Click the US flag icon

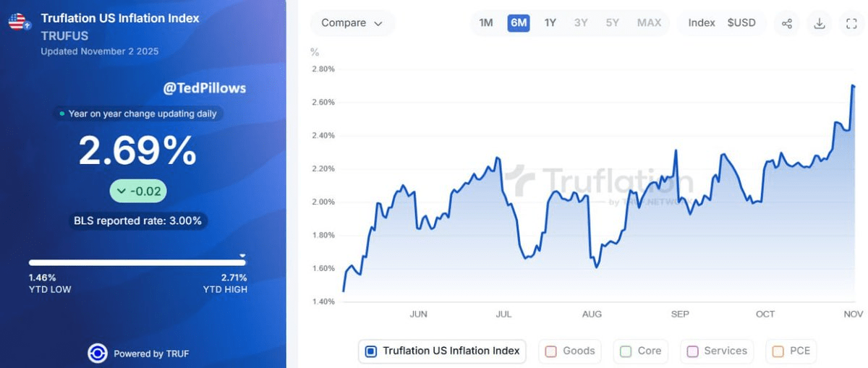(x=19, y=22)
